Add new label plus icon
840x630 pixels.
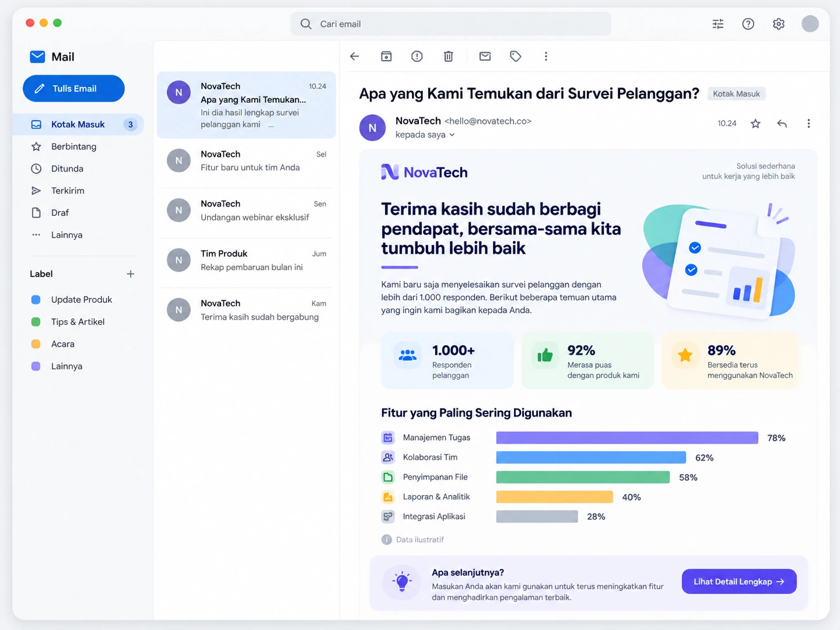pyautogui.click(x=131, y=274)
